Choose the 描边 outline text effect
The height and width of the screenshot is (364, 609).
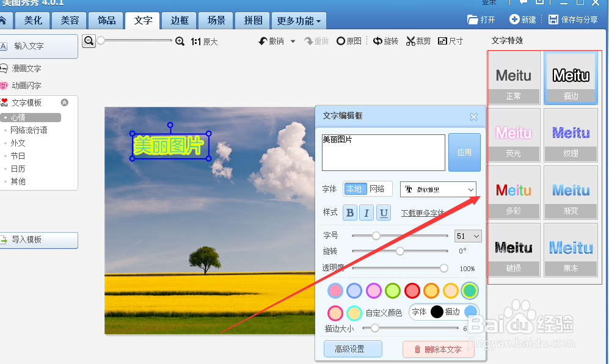click(x=571, y=78)
